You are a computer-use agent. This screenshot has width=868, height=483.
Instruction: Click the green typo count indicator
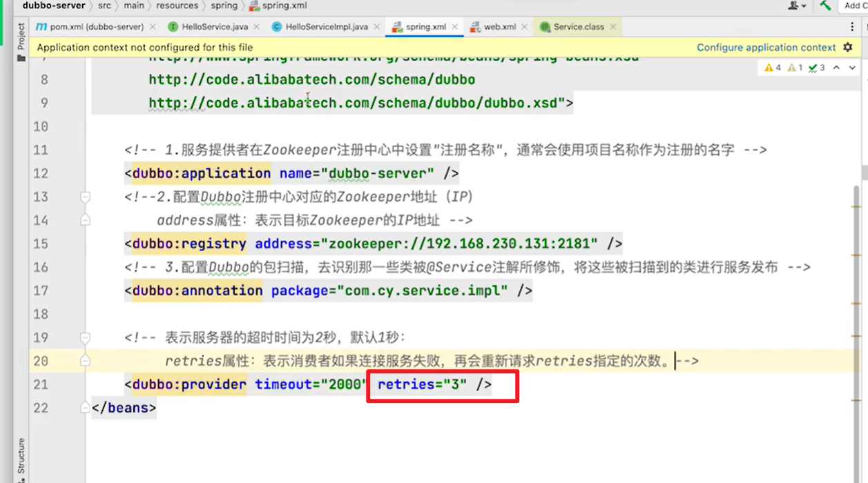point(817,68)
